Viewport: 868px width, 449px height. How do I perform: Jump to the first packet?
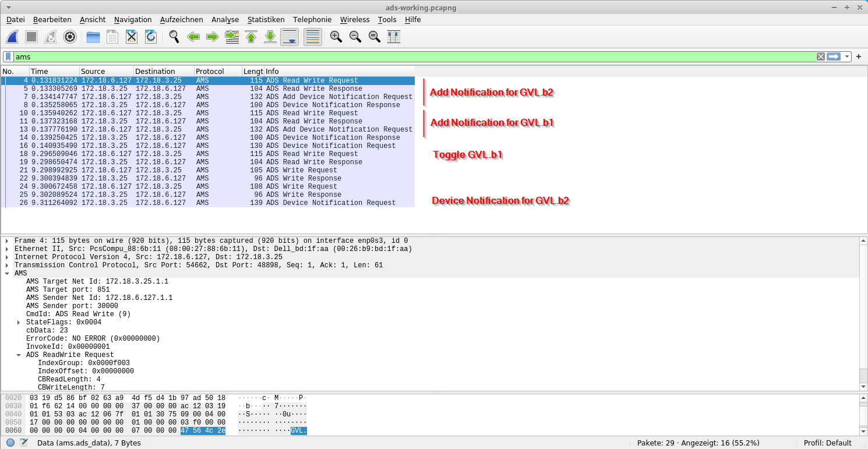[251, 37]
